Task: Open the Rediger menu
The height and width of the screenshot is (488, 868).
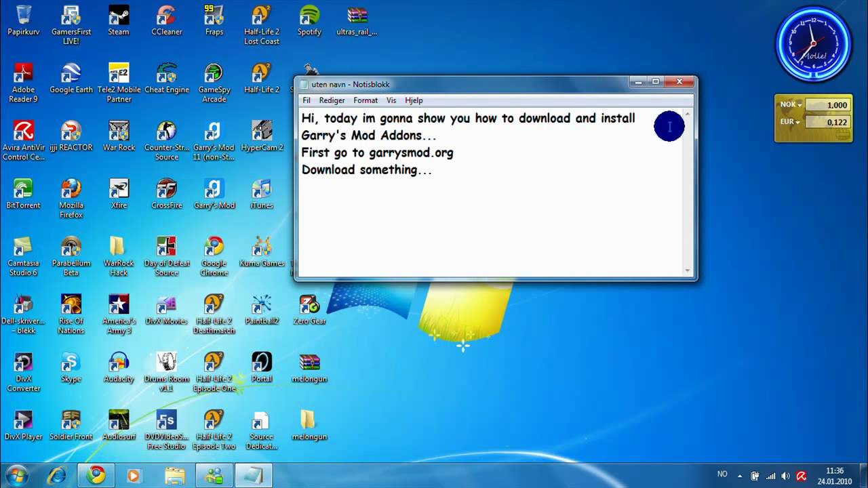Action: click(332, 100)
